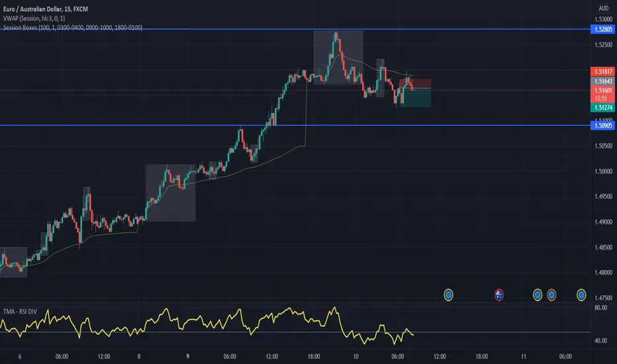Click the date 11 label on the time axis
Viewport: 617px width, 364px height.
point(524,357)
